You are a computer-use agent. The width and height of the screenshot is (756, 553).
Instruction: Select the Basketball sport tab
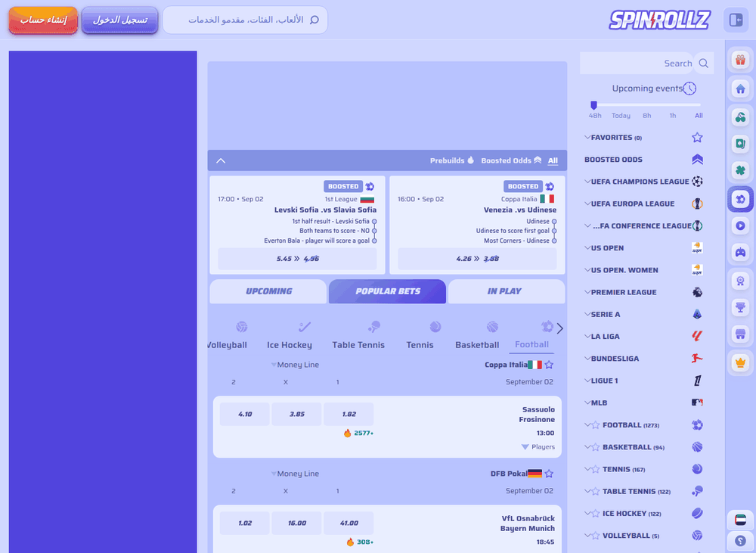(477, 335)
